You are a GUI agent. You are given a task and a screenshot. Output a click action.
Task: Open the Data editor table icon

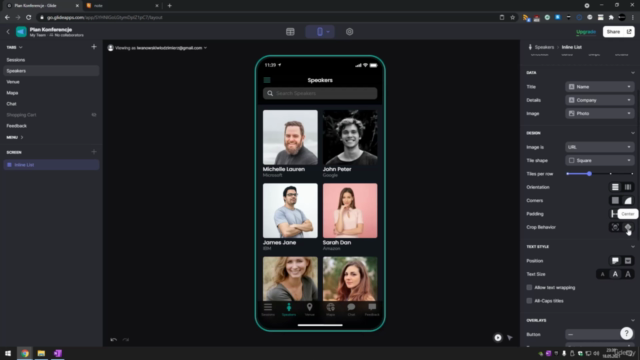pyautogui.click(x=290, y=32)
